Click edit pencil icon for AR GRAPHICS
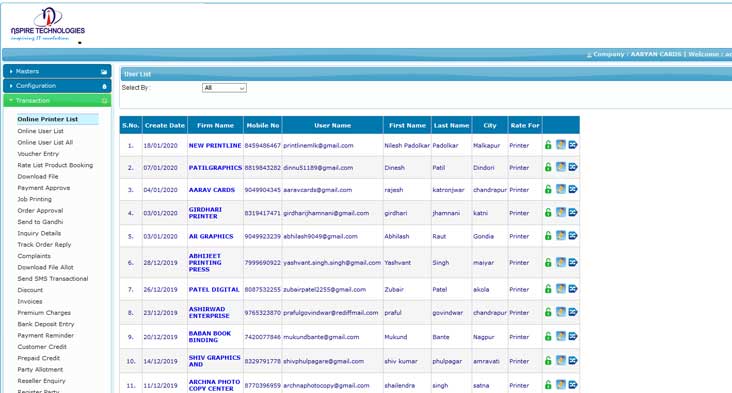Image resolution: width=732 pixels, height=393 pixels. [x=561, y=236]
